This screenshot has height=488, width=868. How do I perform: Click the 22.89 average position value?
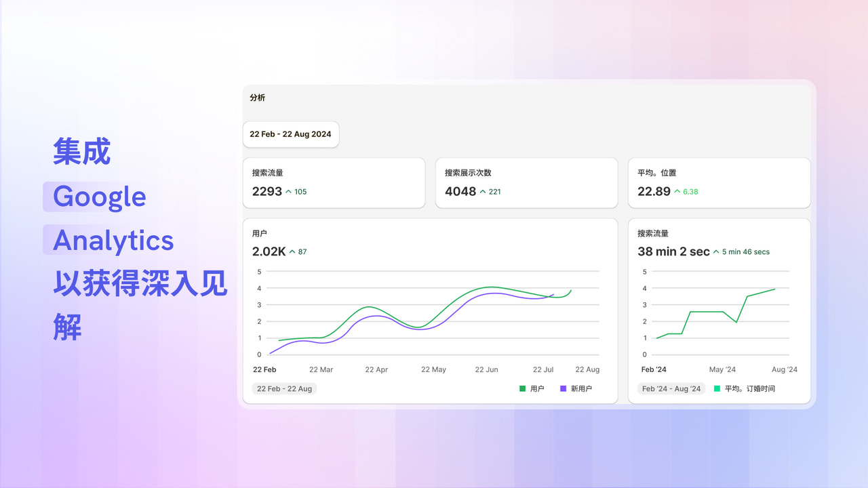pos(654,191)
